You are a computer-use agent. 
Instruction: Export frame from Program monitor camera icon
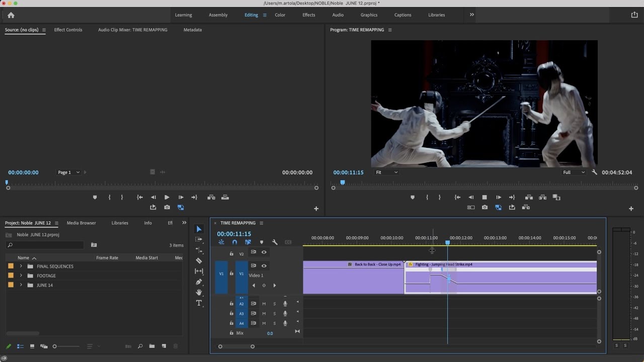[484, 207]
